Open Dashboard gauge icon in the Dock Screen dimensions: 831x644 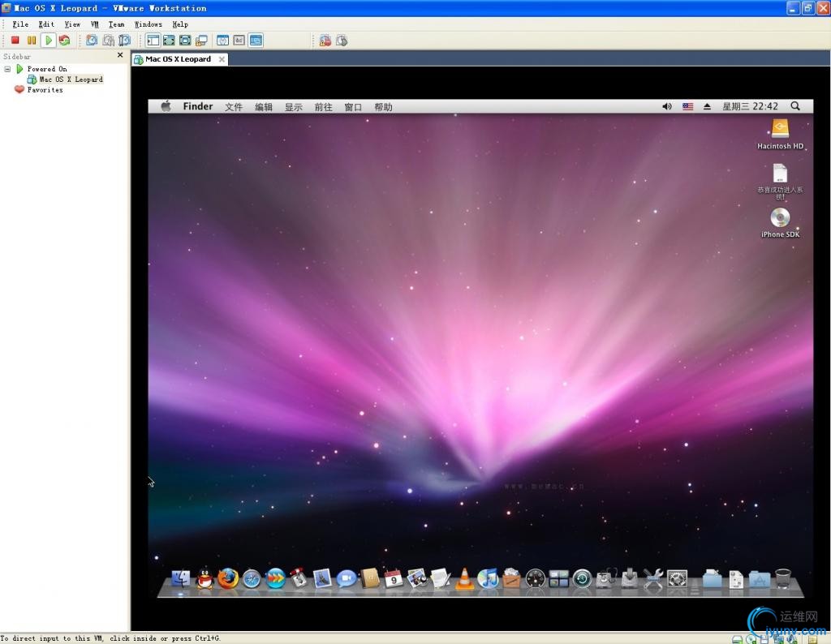[536, 579]
